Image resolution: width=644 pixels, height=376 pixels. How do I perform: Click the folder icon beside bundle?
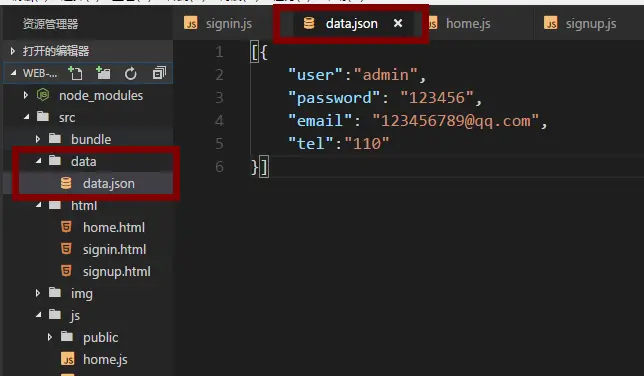pos(55,138)
